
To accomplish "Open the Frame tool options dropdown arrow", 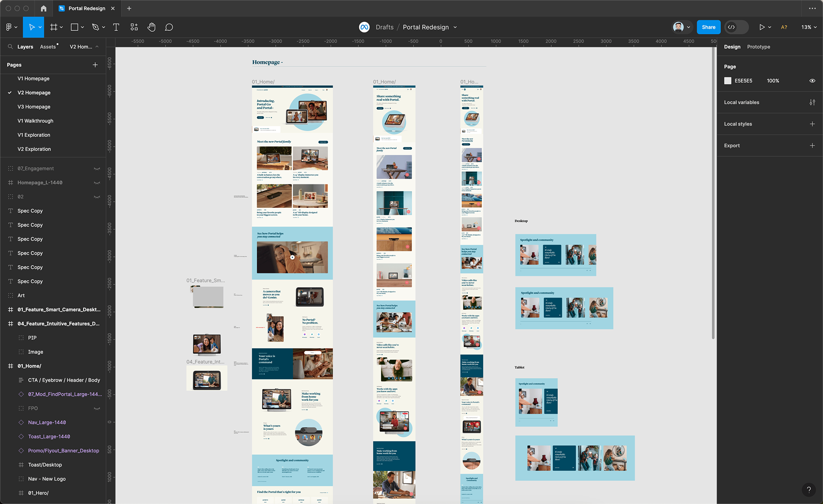I will [x=61, y=27].
